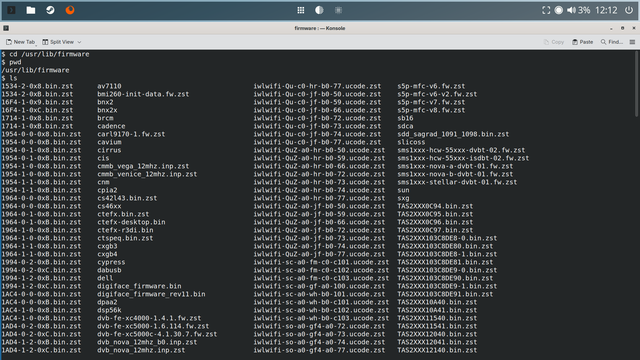
Task: Click the brcm directory entry
Action: point(105,118)
